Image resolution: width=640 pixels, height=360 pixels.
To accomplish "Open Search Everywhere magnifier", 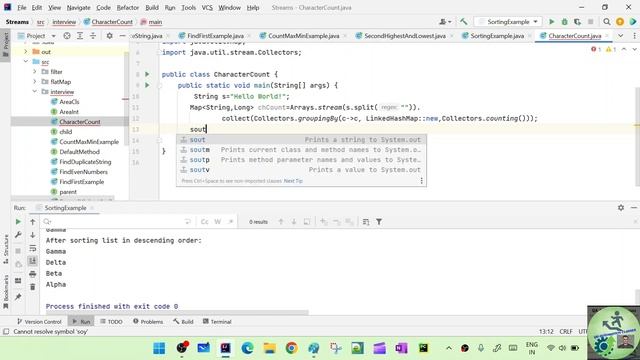I will click(607, 22).
